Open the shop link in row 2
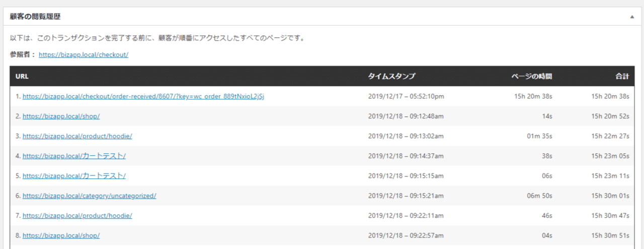644x249 pixels. (x=61, y=116)
